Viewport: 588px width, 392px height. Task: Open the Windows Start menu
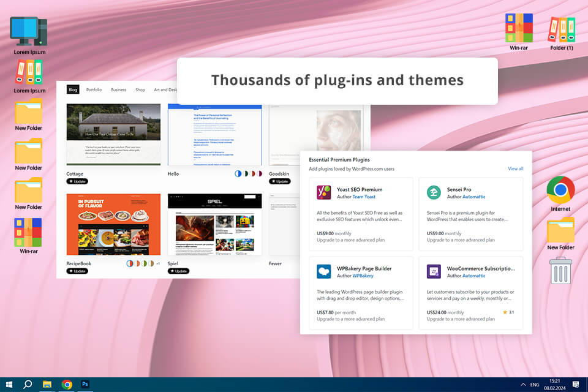(9, 385)
